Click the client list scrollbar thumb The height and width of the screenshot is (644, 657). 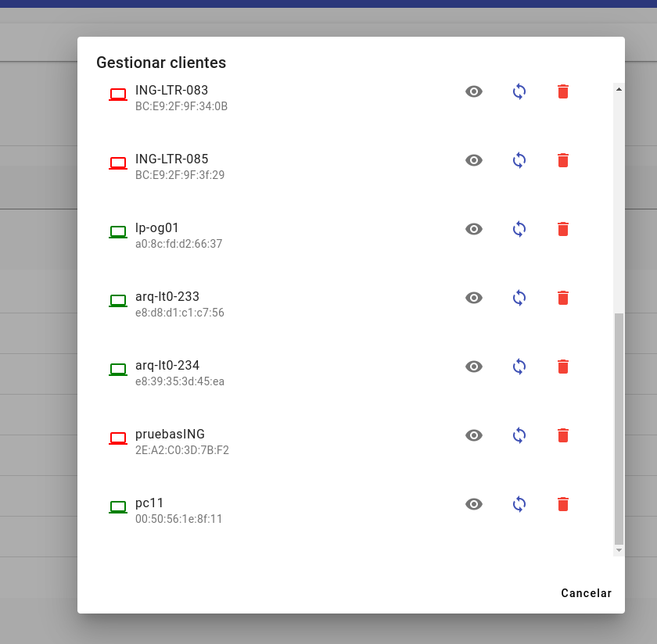[619, 428]
